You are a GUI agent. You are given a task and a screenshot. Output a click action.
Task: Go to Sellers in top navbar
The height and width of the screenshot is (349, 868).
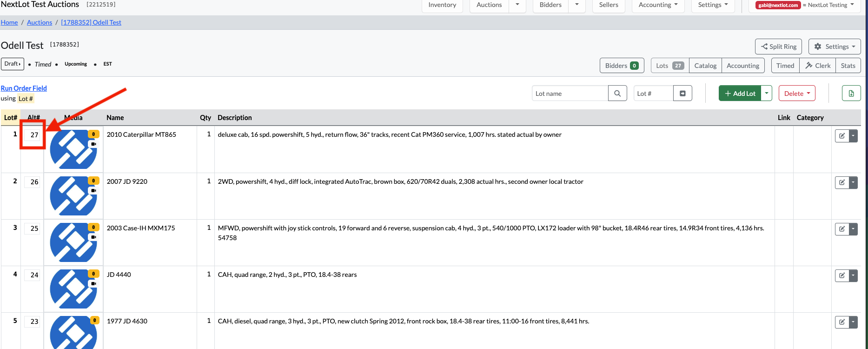[609, 5]
